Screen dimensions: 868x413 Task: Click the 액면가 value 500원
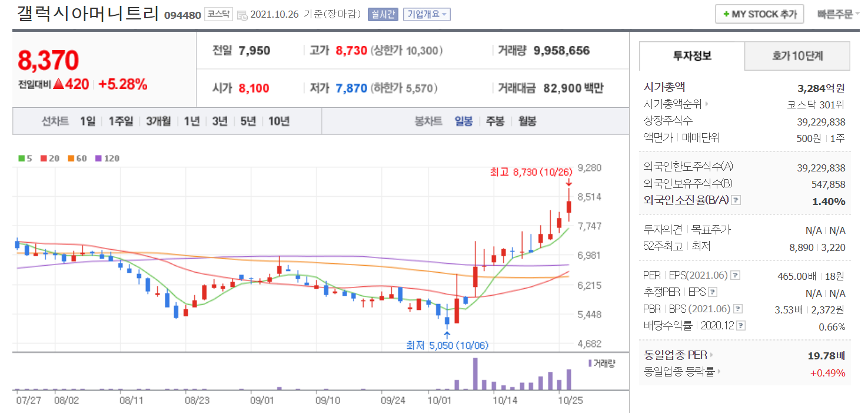point(810,138)
